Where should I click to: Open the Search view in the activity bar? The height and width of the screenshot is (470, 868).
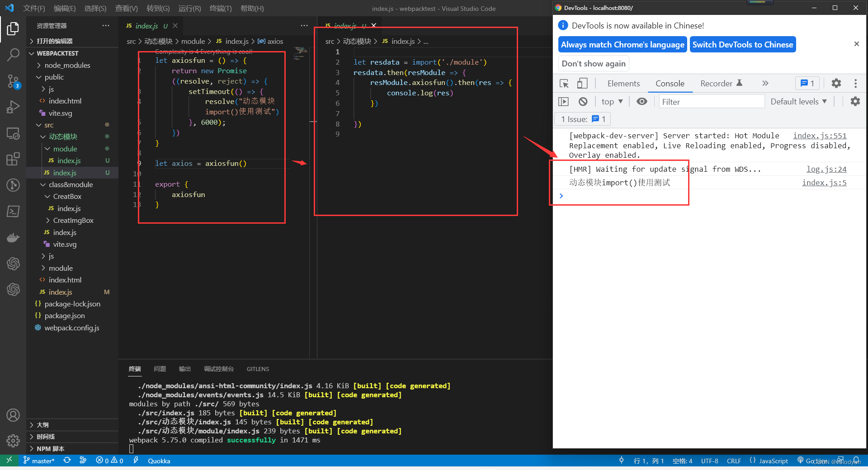click(13, 54)
